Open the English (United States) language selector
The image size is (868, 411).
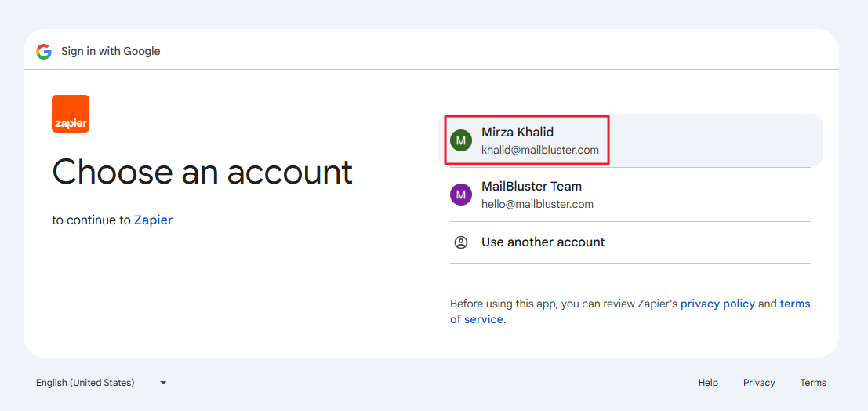click(85, 383)
